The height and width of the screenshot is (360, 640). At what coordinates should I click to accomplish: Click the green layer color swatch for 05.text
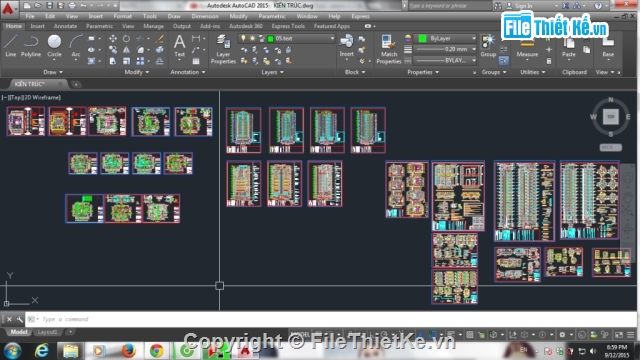click(x=270, y=39)
